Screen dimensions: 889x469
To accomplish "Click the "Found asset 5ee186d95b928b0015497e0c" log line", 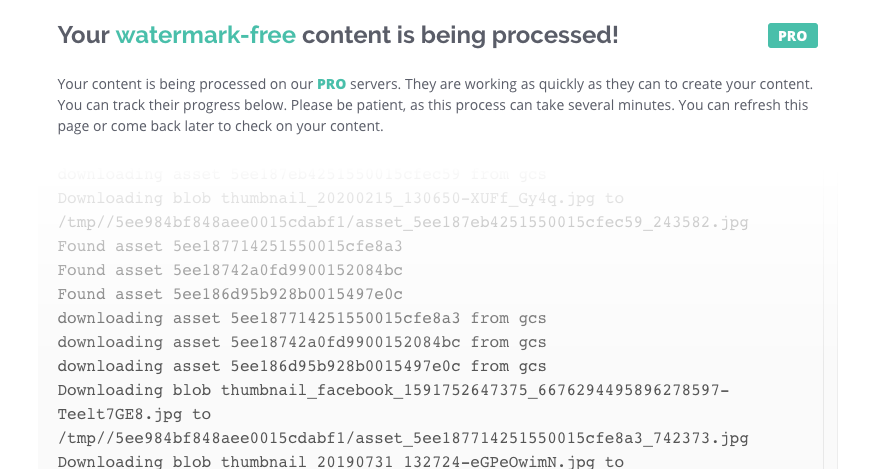I will point(230,294).
